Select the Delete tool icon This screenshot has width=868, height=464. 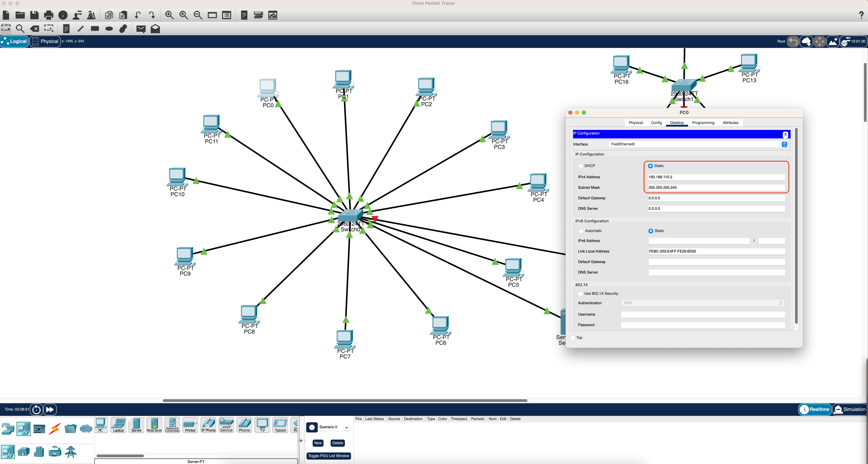pos(34,29)
